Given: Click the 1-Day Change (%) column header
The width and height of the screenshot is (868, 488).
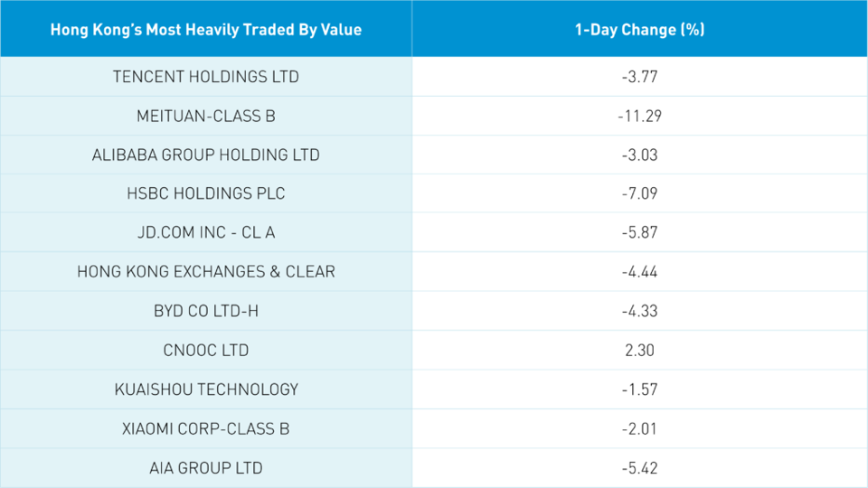Looking at the screenshot, I should click(x=639, y=30).
